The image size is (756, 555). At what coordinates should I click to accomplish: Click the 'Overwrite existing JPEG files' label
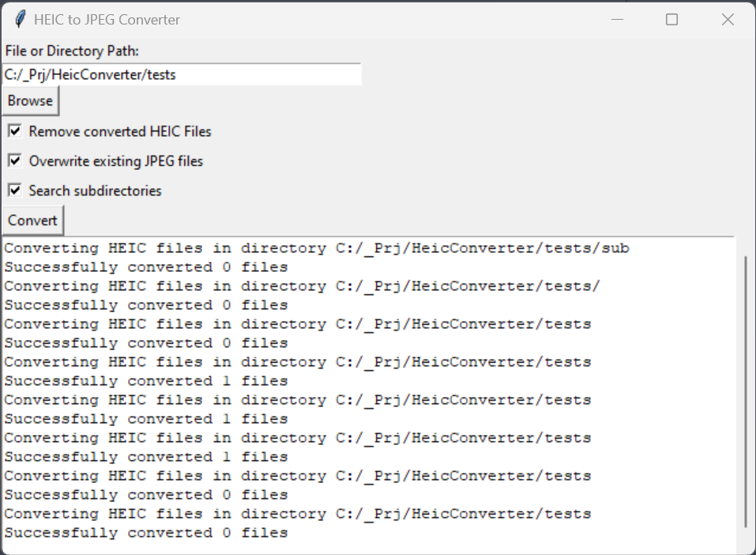pyautogui.click(x=115, y=160)
